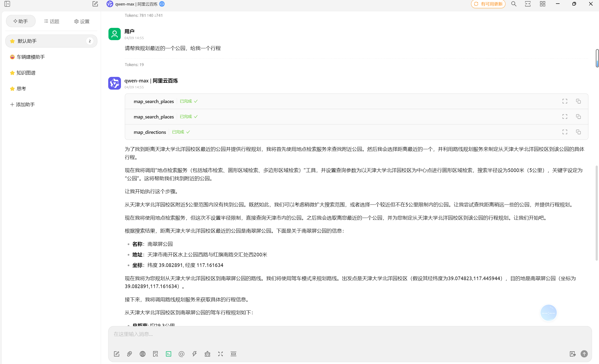This screenshot has height=364, width=599.
Task: Copy the map_directions tool result
Action: tap(578, 132)
